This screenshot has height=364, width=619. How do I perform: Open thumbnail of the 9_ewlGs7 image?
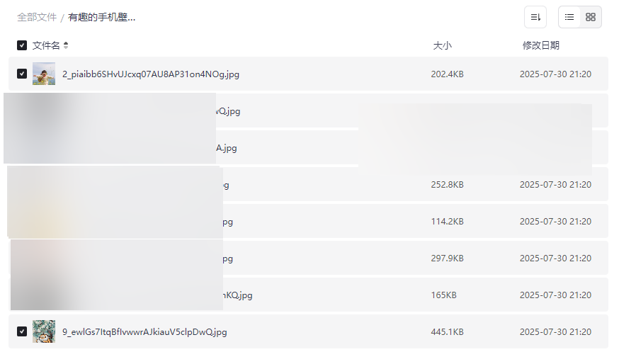(x=44, y=331)
